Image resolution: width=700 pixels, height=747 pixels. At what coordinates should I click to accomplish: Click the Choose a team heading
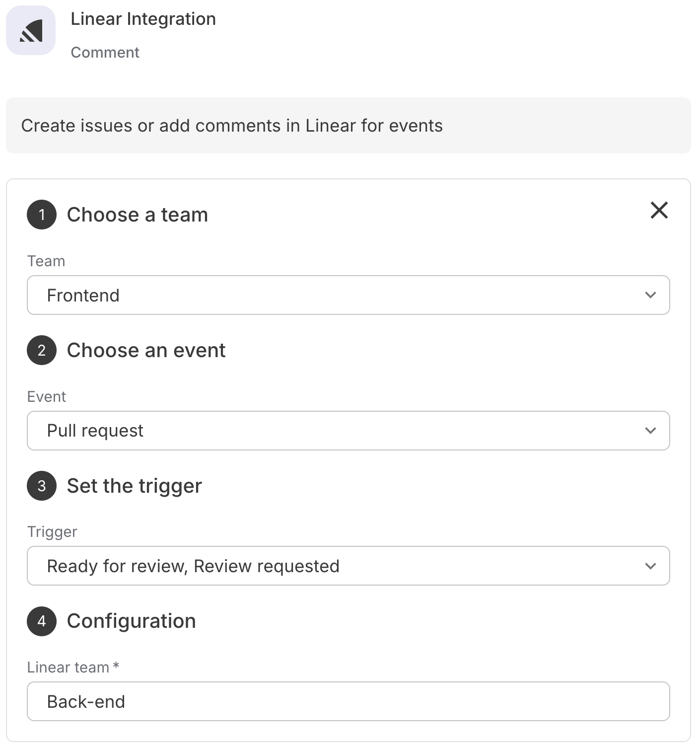(x=138, y=215)
